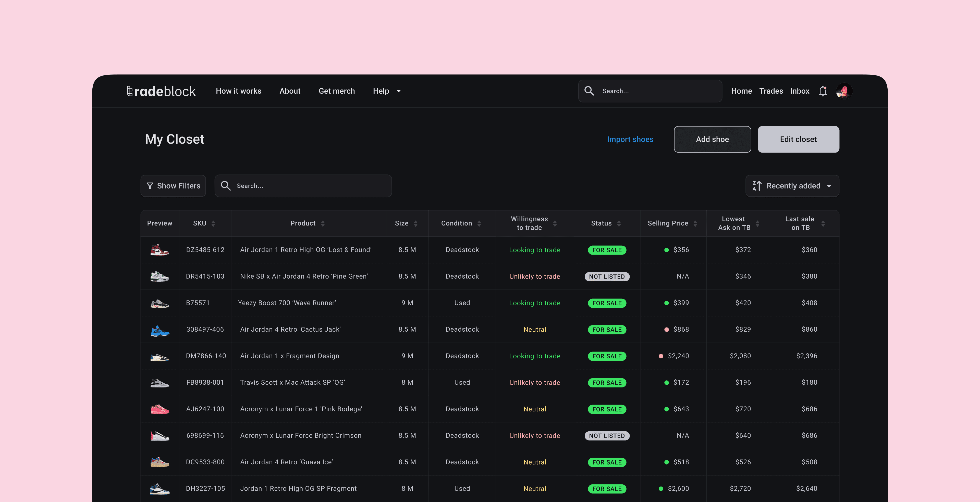Click FOR SALE badge on Lost & Found row
Viewport: 980px width, 502px height.
point(607,250)
